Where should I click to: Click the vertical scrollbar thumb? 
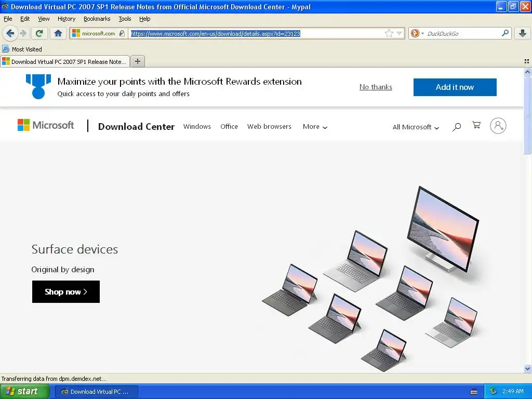pyautogui.click(x=527, y=115)
